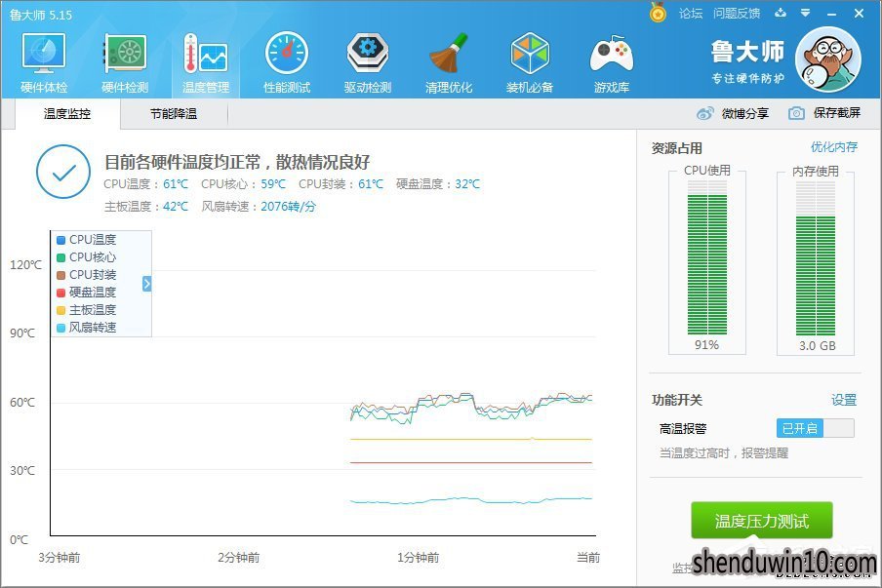Select the 温度管理 temperature management module
The width and height of the screenshot is (882, 588).
tap(206, 63)
